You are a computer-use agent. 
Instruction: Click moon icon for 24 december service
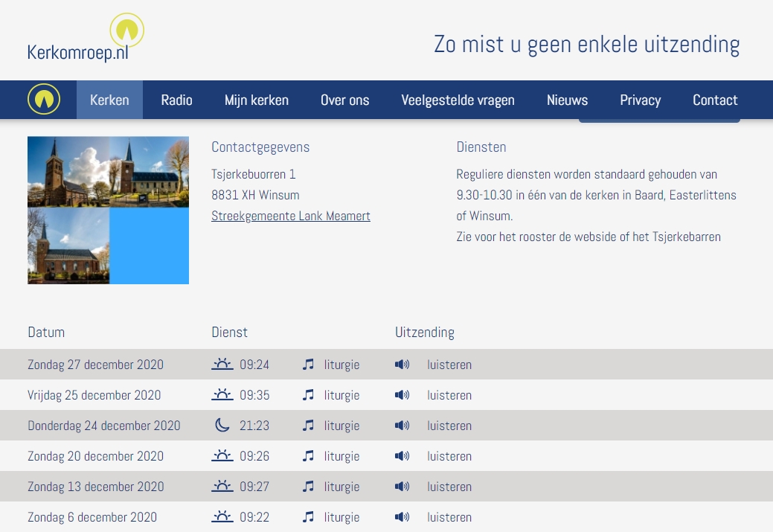click(x=222, y=425)
